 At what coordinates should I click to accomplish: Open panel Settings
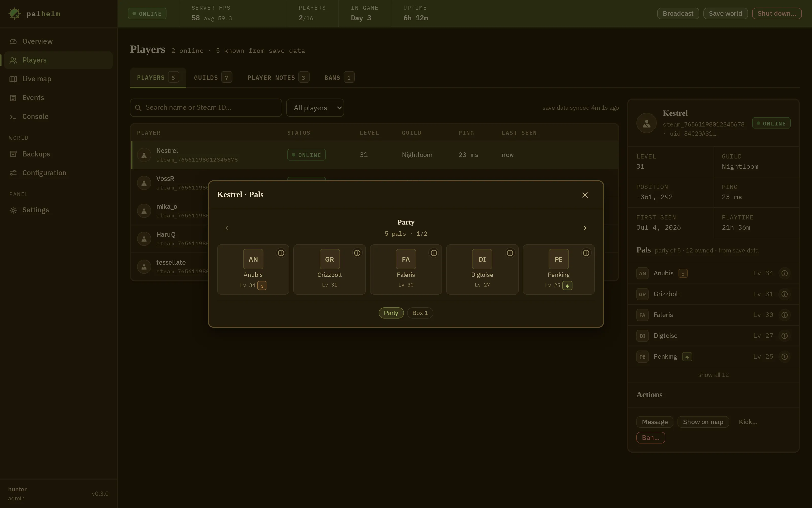(58, 210)
